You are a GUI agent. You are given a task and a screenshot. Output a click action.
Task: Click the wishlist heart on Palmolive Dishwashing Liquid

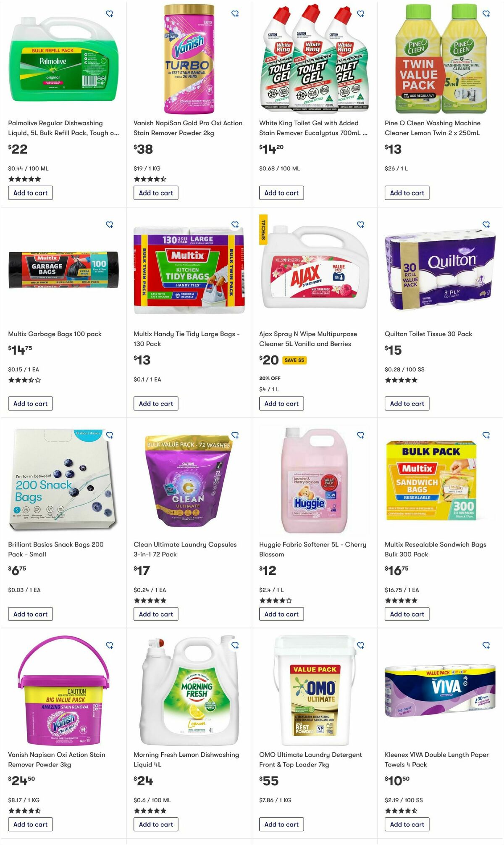coord(110,13)
